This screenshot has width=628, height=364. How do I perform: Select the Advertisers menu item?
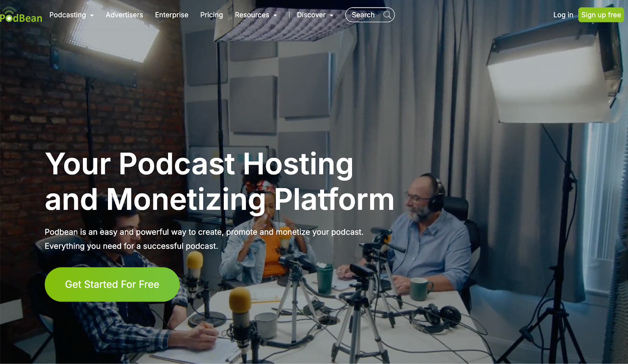(124, 15)
